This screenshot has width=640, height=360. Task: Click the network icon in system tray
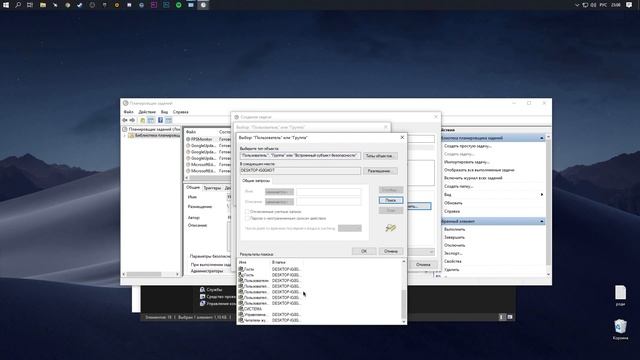point(585,5)
